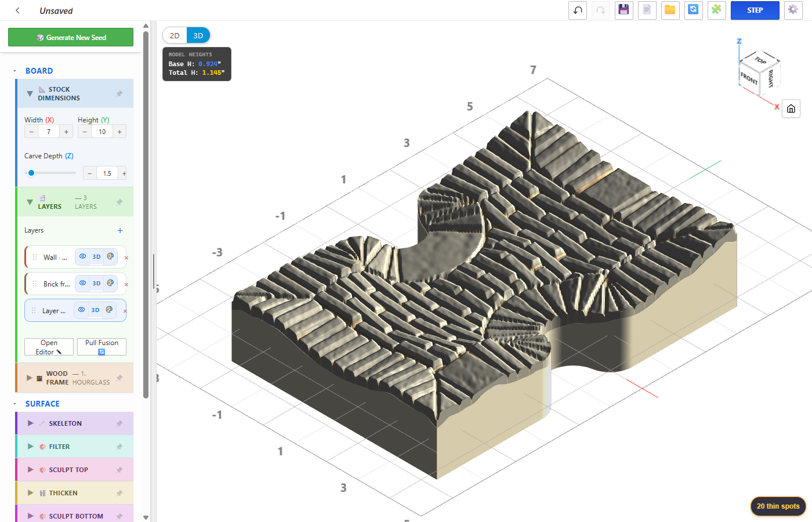Expand the Sculpt Top section
The width and height of the screenshot is (812, 522).
point(31,470)
